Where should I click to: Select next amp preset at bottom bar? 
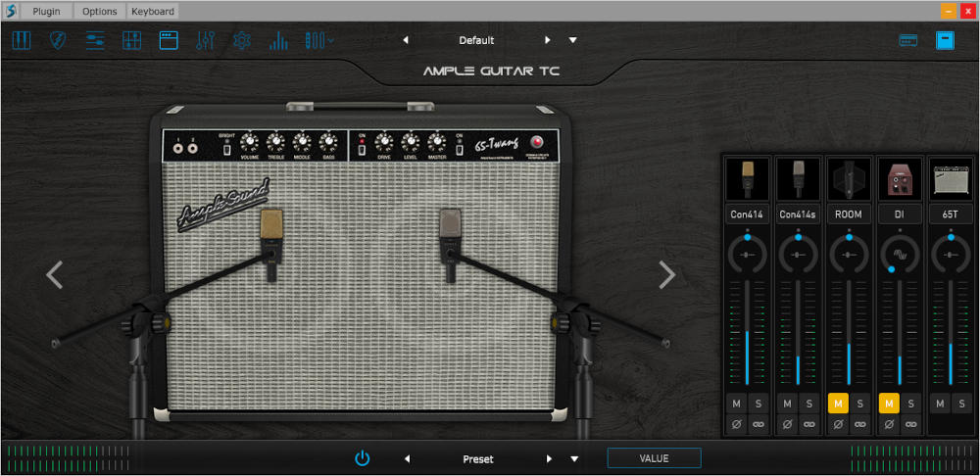point(550,459)
